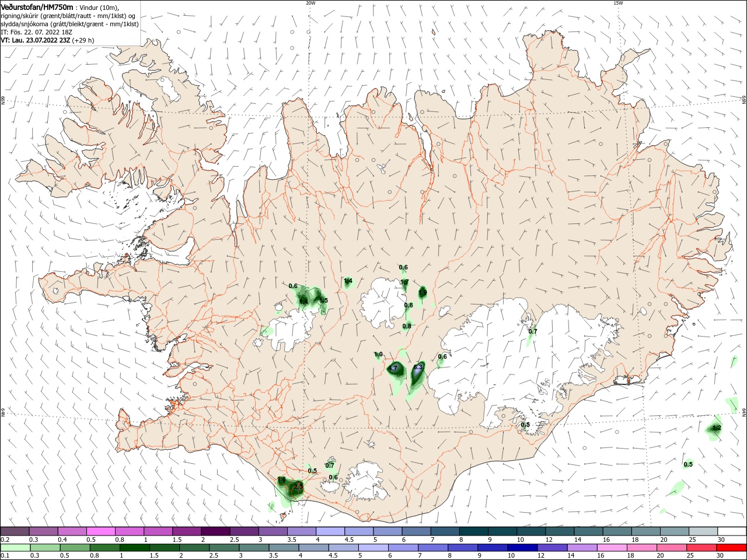Click the 1.9 precipitation value on the map

[x=423, y=292]
